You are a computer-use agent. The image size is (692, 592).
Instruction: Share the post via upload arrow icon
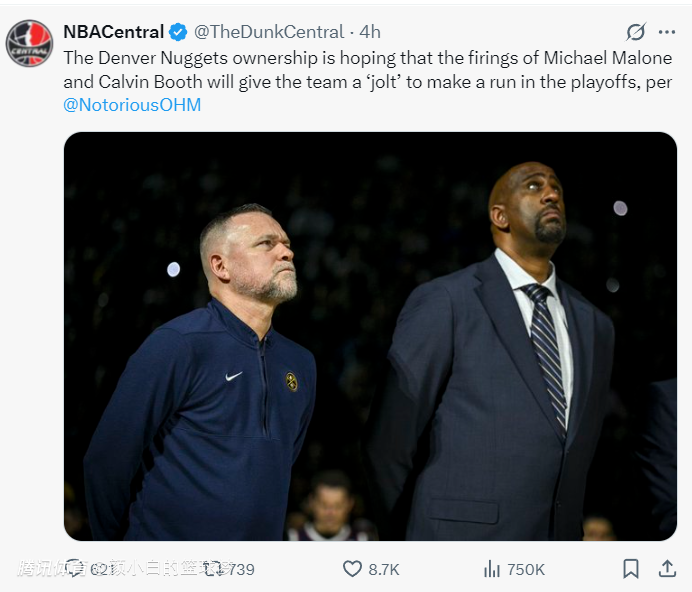tap(667, 569)
